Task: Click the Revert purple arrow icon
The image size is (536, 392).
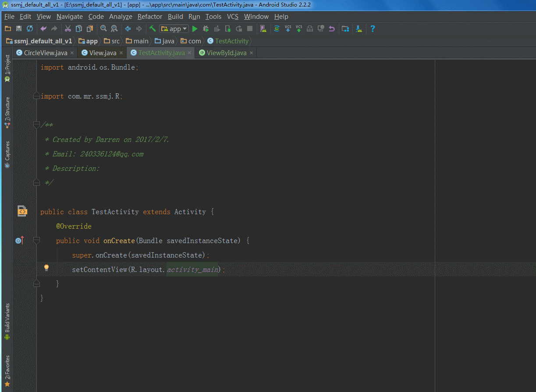Action: pos(332,28)
